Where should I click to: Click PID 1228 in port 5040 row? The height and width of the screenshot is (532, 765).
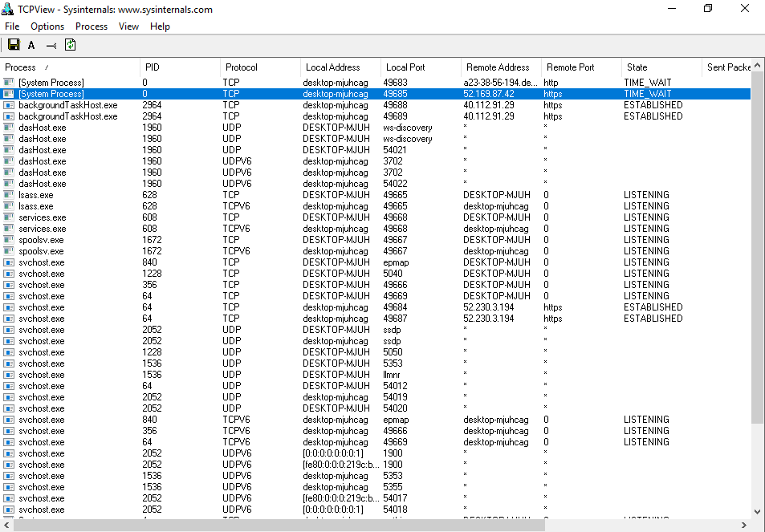point(153,273)
